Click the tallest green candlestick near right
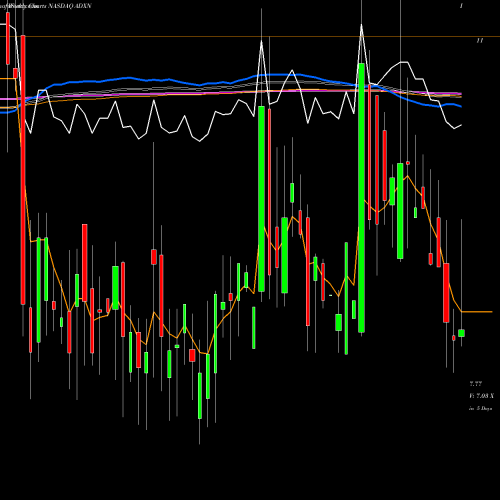Screen dimensions: 500x500 tap(361, 198)
